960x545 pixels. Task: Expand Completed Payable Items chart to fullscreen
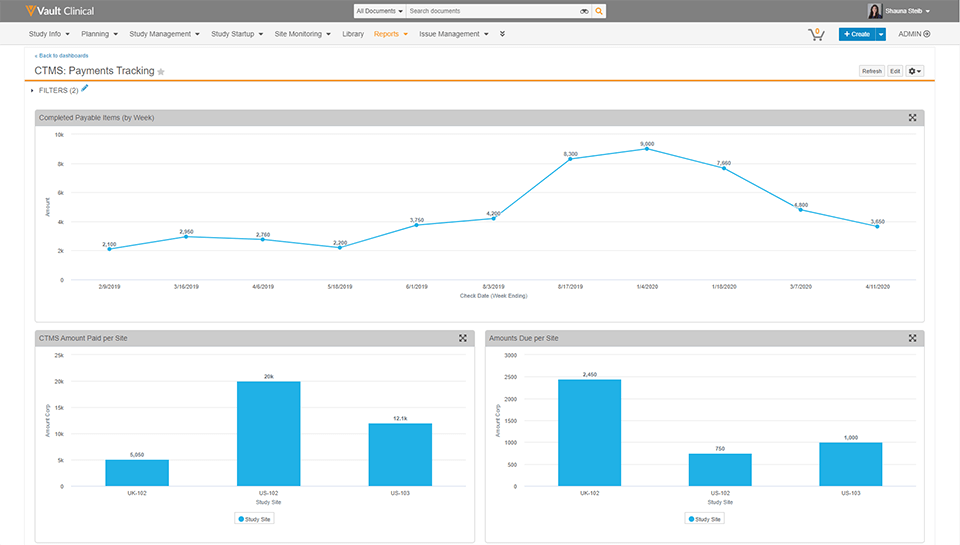tap(912, 117)
